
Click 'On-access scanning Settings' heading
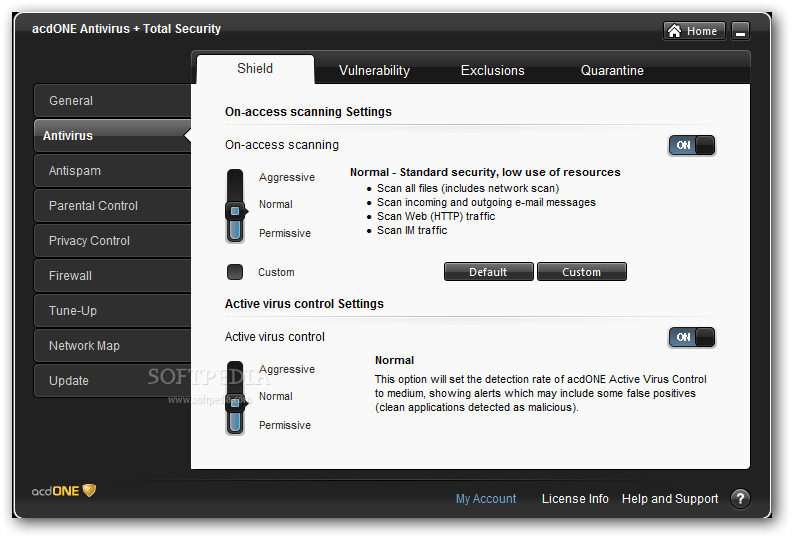(308, 112)
